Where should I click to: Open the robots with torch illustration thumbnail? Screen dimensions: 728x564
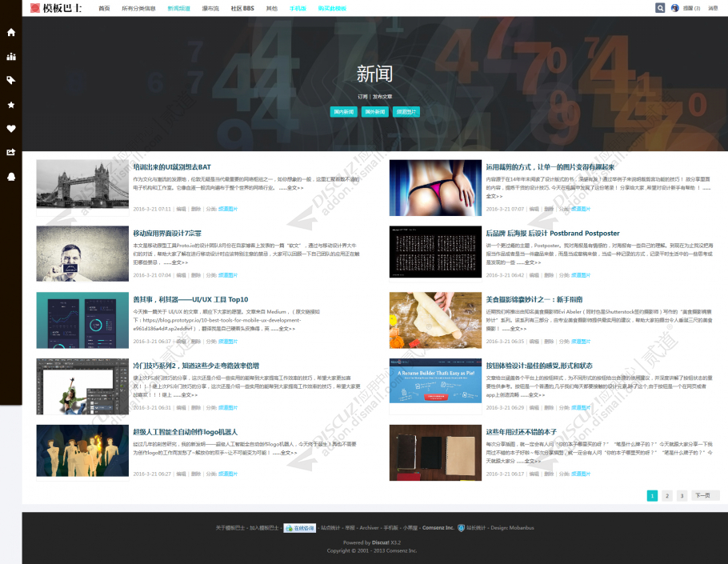click(x=82, y=450)
